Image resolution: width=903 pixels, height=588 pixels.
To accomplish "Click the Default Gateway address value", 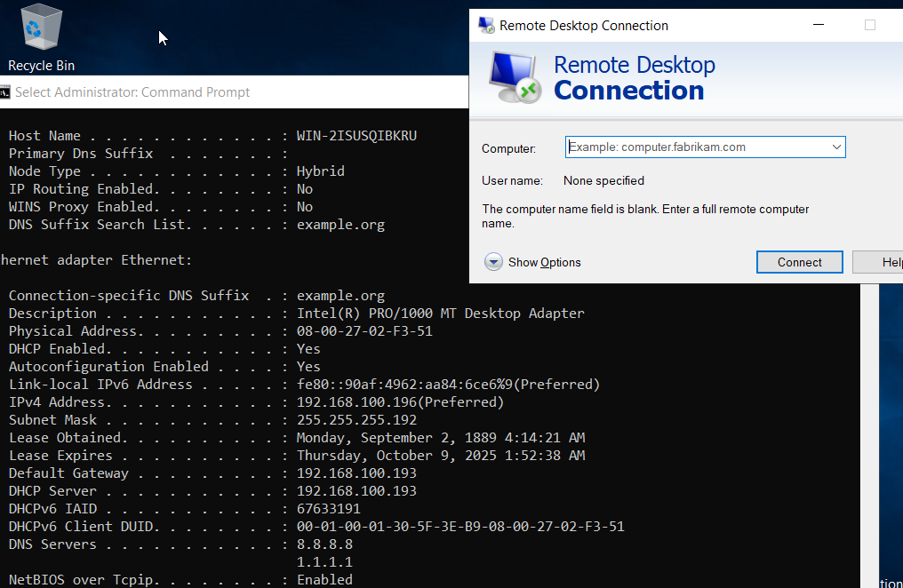I will click(356, 473).
